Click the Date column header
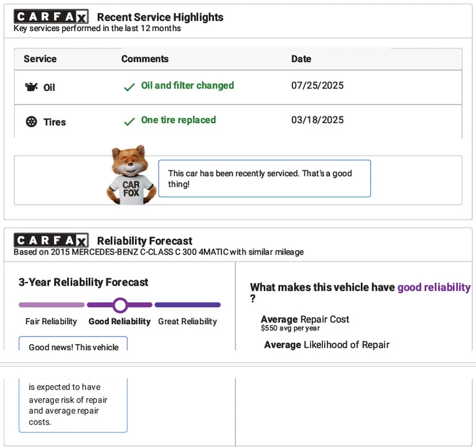Image resolution: width=476 pixels, height=448 pixels. point(301,58)
